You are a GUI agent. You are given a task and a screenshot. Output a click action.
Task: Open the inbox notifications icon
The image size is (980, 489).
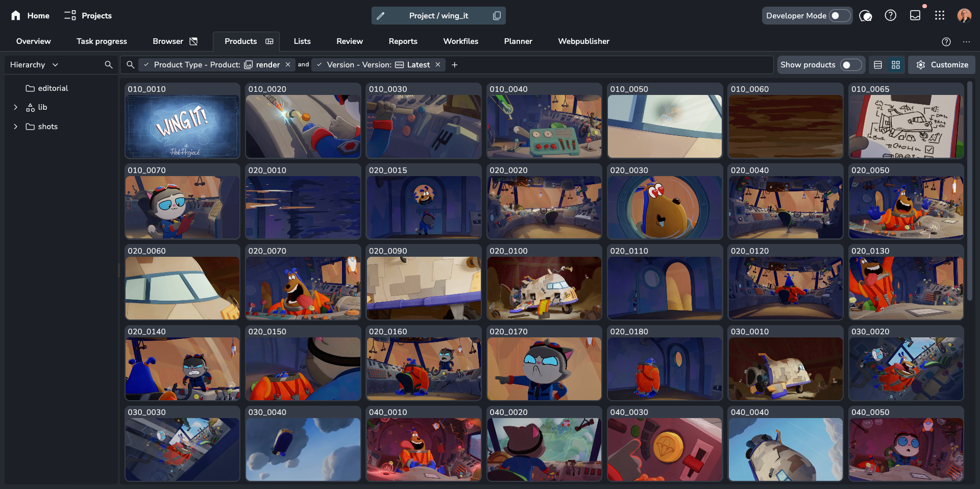915,16
